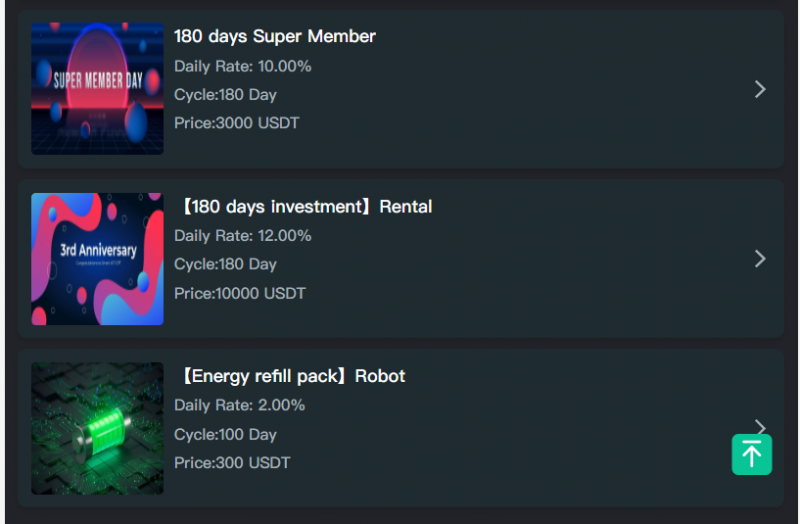Open the 【Energy refill pack】Robot title
The image size is (800, 524).
click(x=291, y=377)
